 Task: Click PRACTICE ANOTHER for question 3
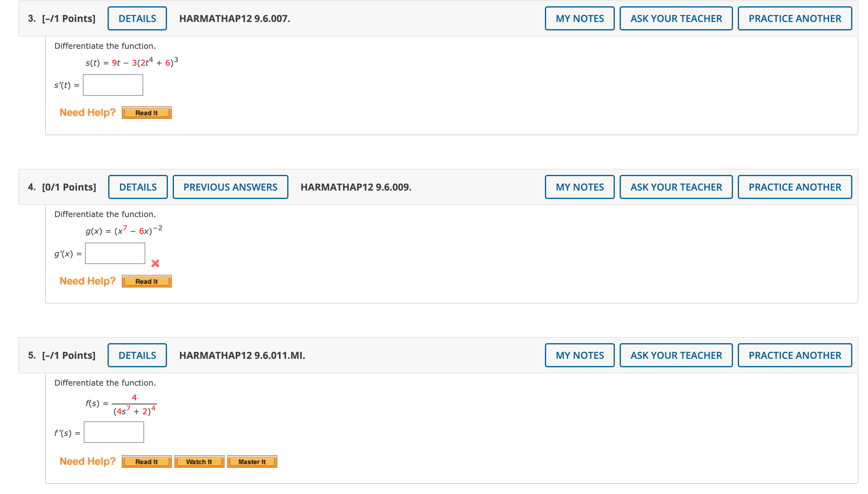click(795, 18)
